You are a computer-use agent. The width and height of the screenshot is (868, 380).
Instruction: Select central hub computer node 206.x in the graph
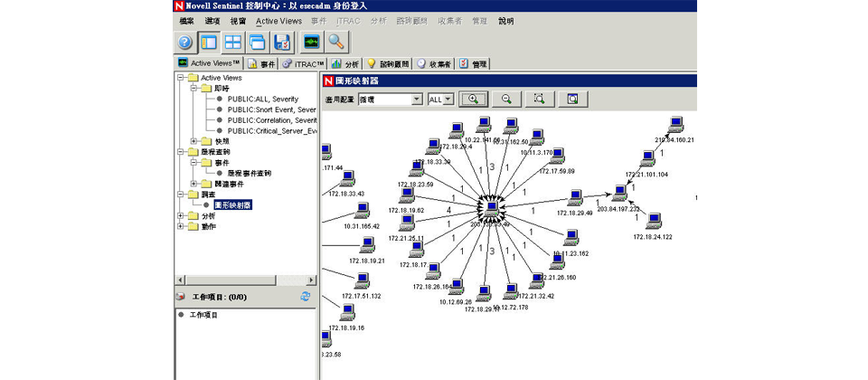(x=490, y=208)
